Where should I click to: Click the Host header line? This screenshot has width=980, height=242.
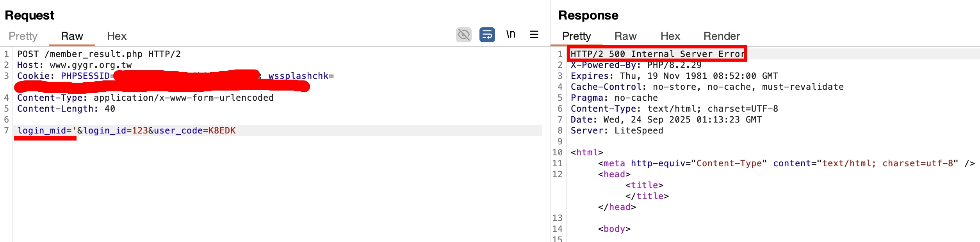75,65
